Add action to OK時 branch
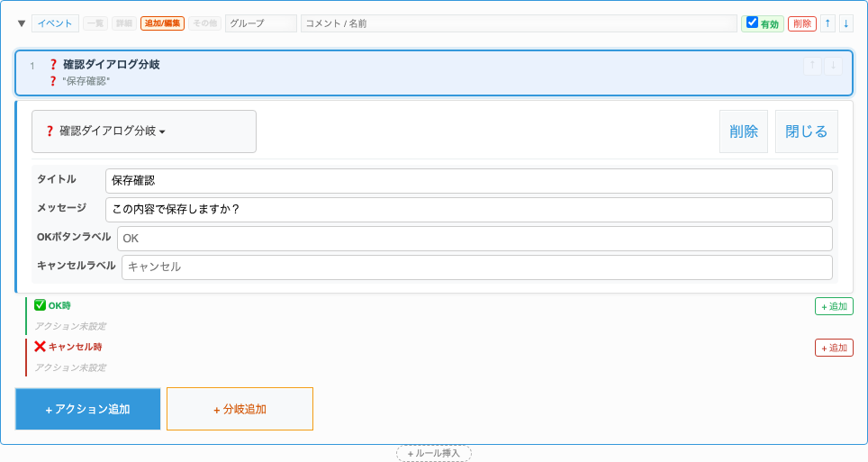868x462 pixels. coord(834,306)
